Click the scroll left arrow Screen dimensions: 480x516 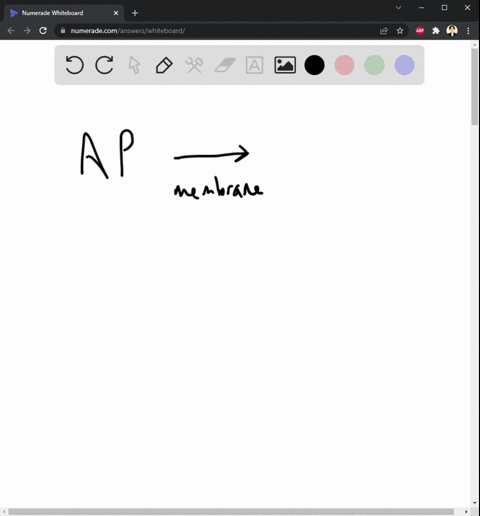click(4, 512)
